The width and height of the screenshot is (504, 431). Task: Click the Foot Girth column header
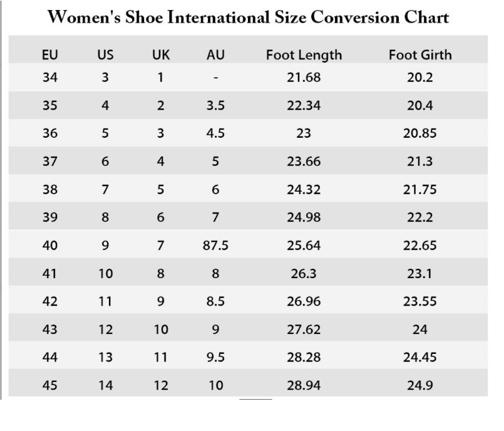pyautogui.click(x=420, y=55)
